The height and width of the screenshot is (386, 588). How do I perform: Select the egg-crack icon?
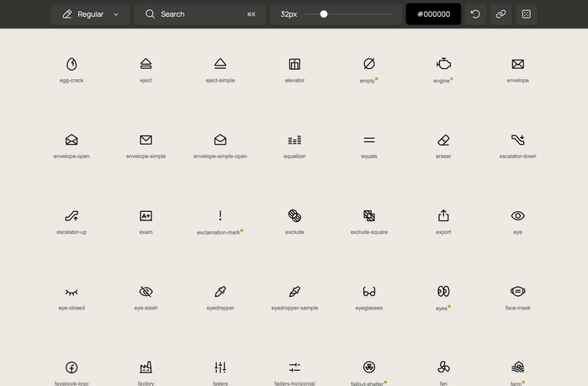pyautogui.click(x=72, y=65)
